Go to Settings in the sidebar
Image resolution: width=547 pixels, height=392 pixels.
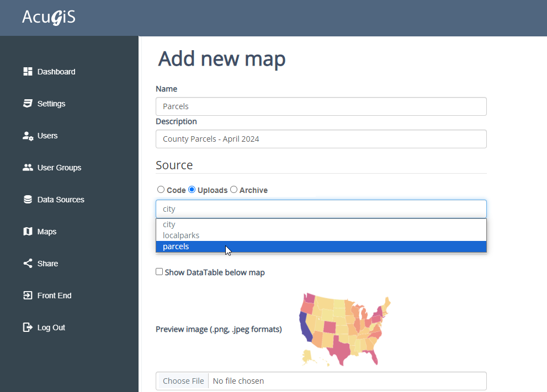51,104
